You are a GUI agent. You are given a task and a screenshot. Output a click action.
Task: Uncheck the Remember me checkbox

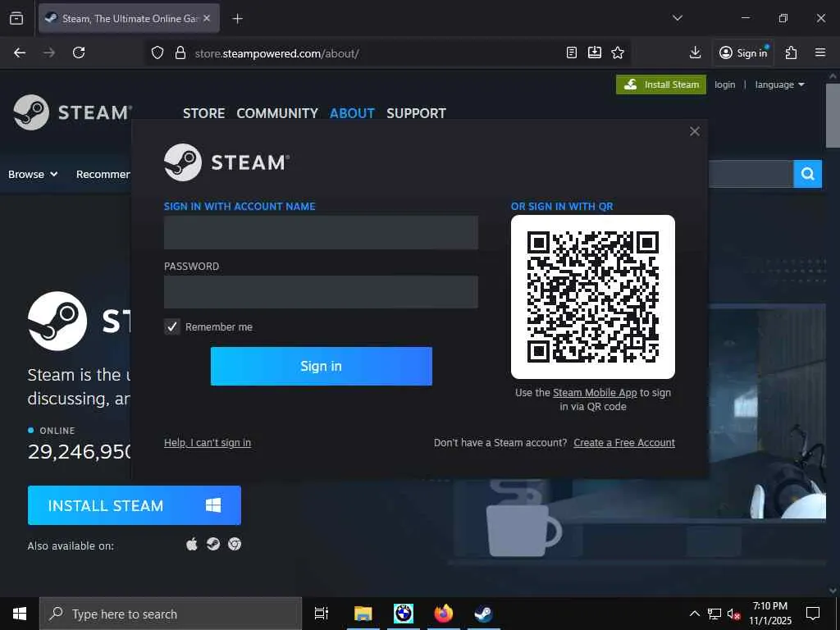172,326
